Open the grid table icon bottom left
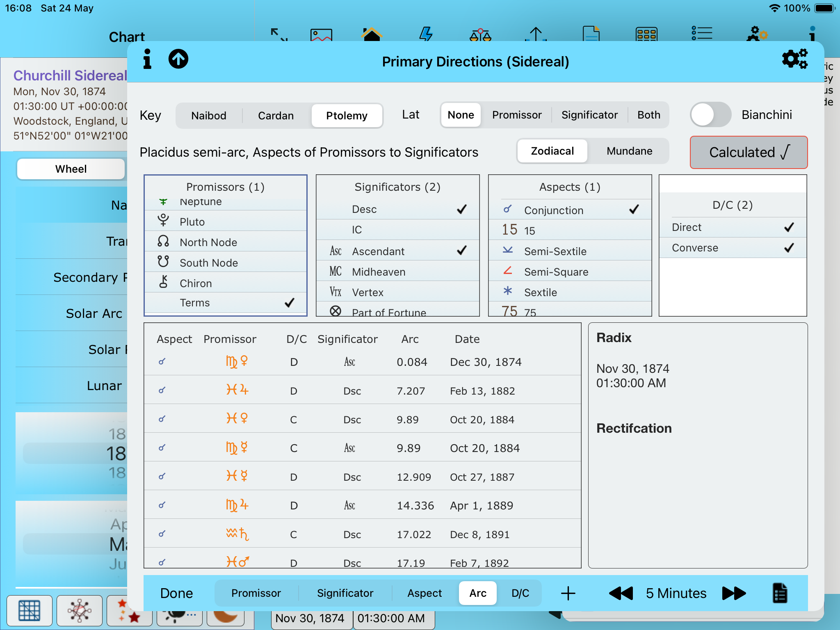The height and width of the screenshot is (630, 840). coord(30,610)
